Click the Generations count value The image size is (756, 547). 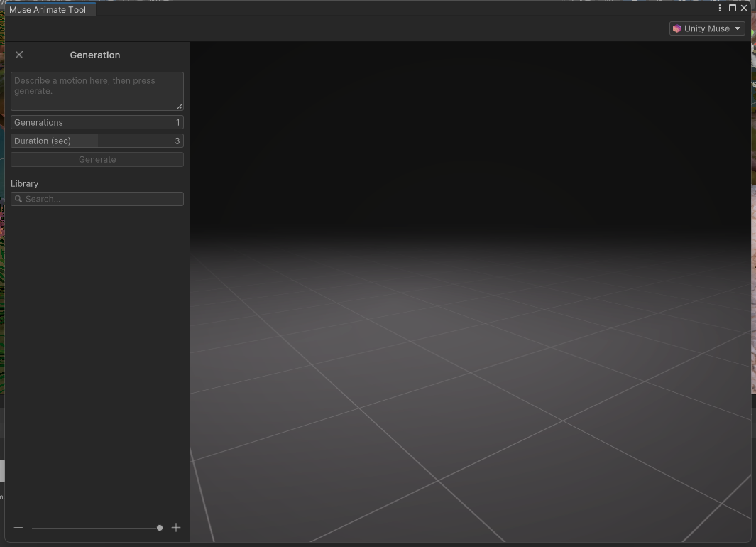[177, 122]
